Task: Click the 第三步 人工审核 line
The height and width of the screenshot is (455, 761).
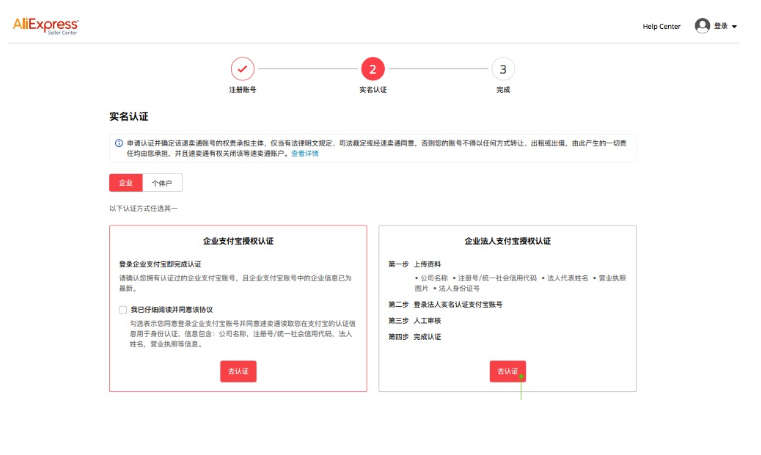Action: (414, 321)
